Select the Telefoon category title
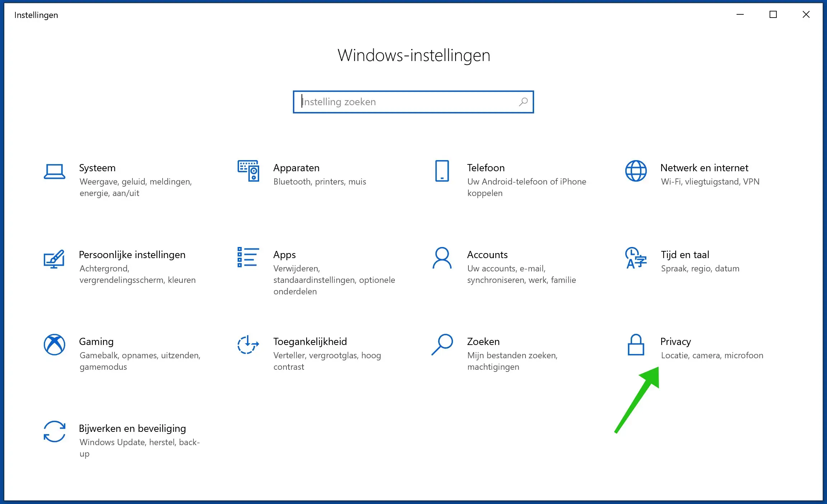 (486, 168)
